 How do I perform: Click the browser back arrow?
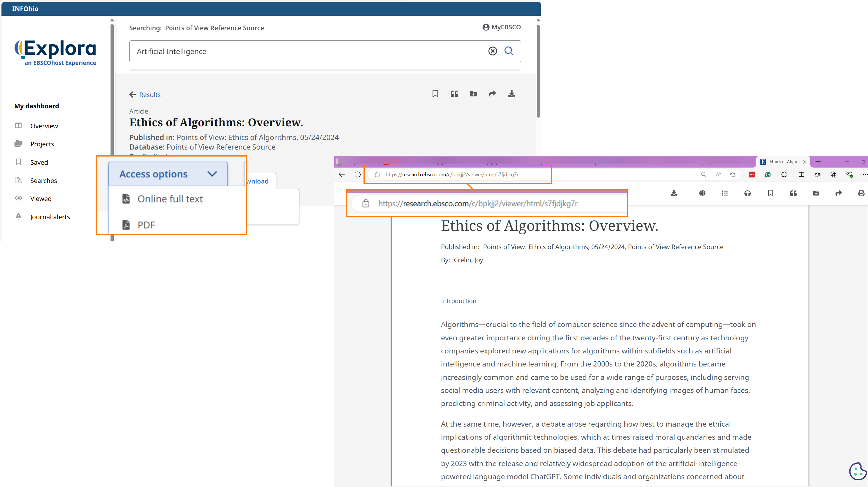[342, 174]
